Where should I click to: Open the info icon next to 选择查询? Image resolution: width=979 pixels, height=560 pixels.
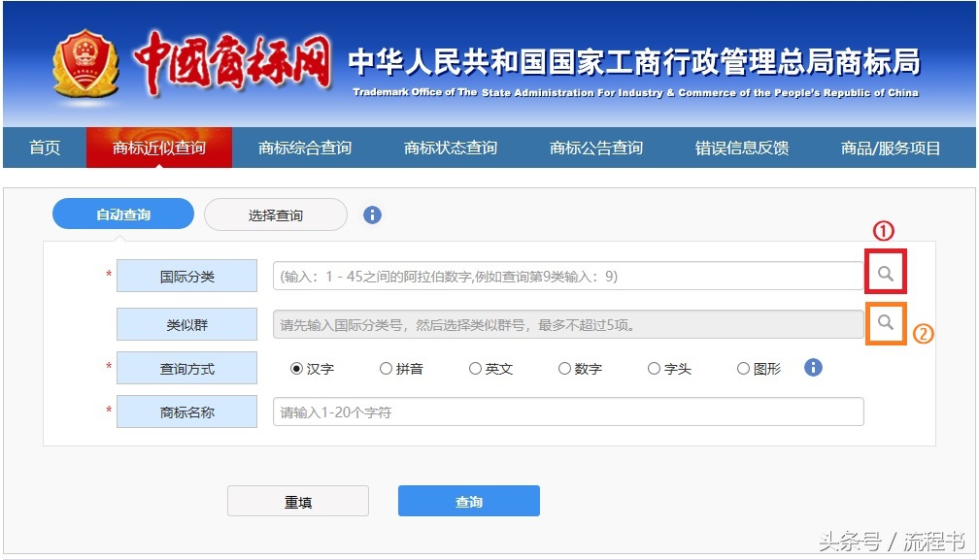371,214
